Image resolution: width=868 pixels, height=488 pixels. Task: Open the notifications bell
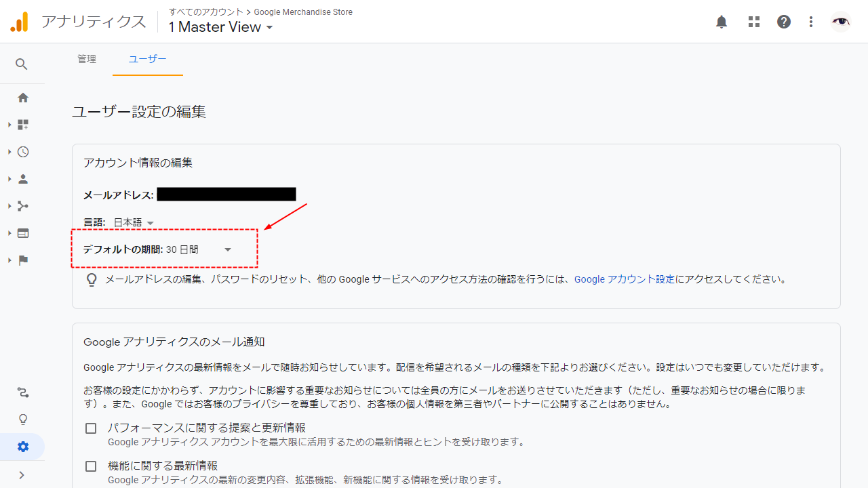pyautogui.click(x=722, y=22)
